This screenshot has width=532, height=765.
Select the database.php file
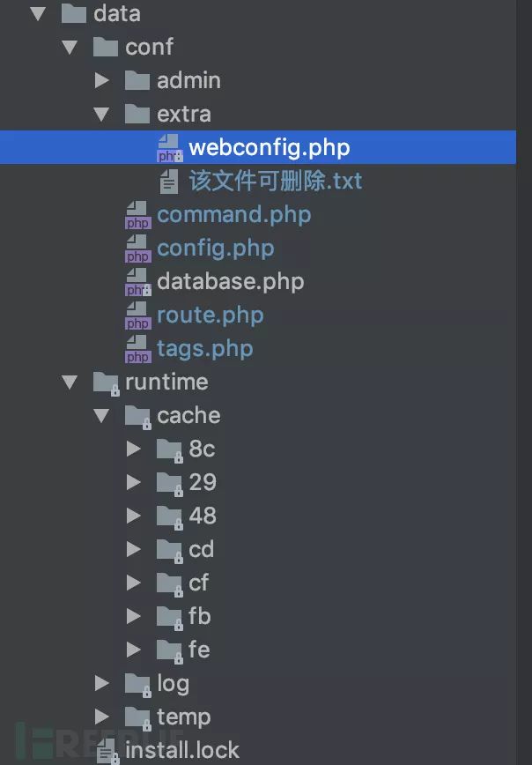point(230,282)
